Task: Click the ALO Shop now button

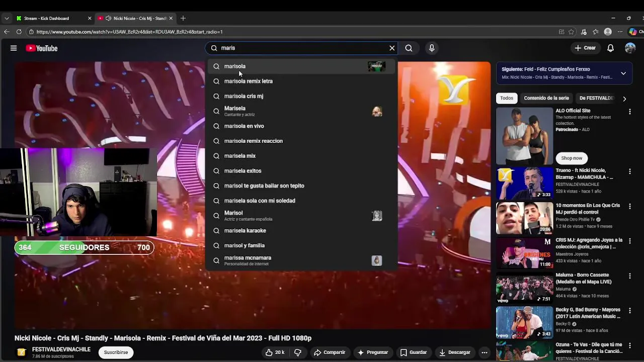Action: pos(572,158)
